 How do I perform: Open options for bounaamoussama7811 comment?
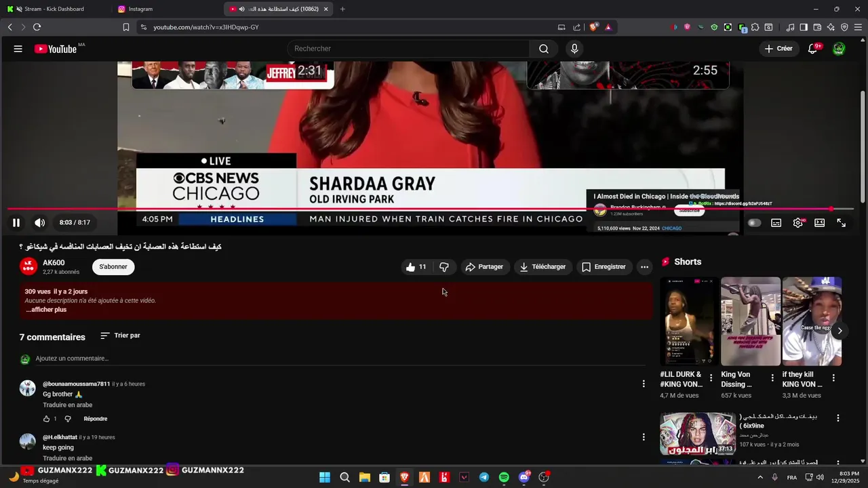[x=644, y=384]
